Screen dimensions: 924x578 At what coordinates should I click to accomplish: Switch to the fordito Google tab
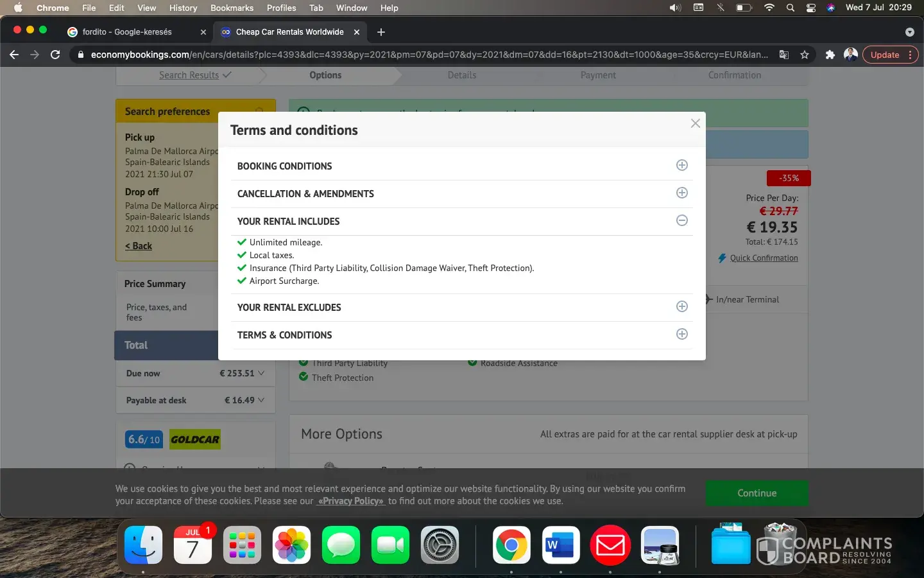[127, 32]
